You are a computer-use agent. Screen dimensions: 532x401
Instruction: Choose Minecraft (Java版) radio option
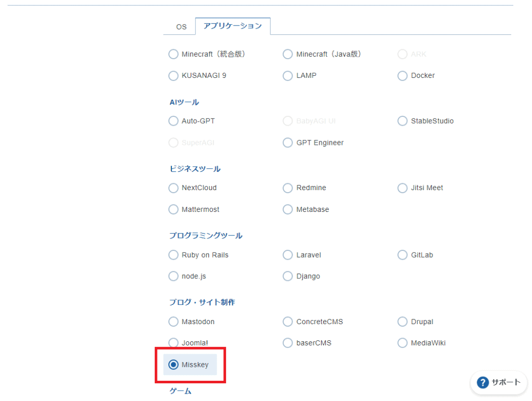[x=288, y=55]
